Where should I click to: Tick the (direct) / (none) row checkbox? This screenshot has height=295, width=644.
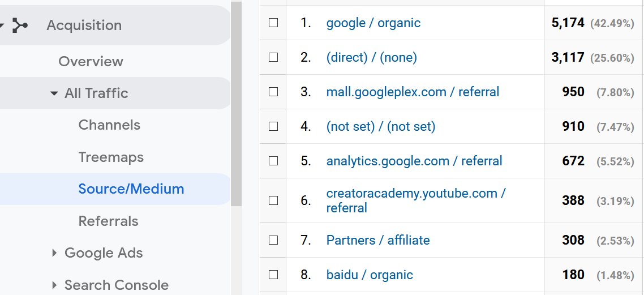[273, 57]
